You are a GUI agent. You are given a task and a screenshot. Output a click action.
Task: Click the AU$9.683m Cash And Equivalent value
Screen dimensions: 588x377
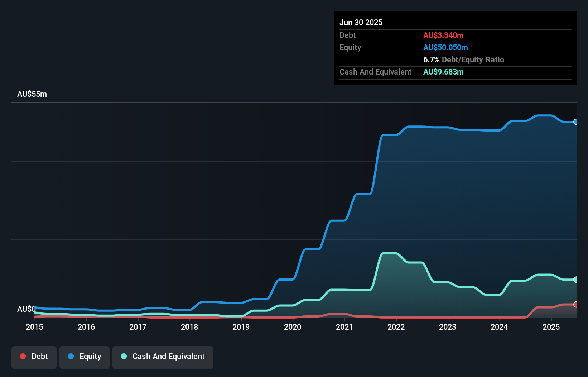pyautogui.click(x=443, y=72)
